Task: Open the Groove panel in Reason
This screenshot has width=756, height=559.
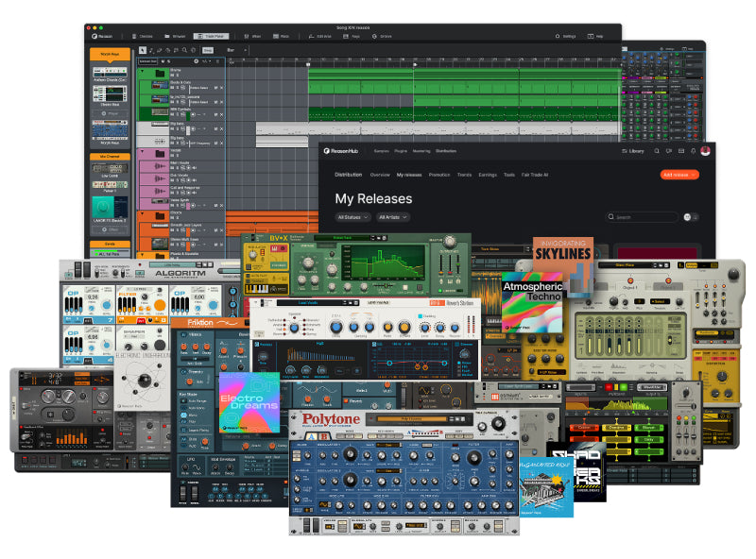Action: coord(382,37)
